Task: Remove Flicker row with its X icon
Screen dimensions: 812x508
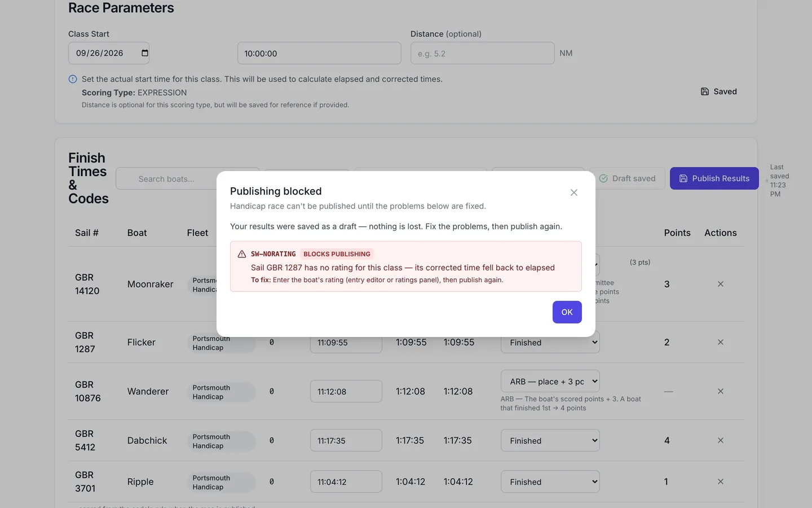Action: 721,342
